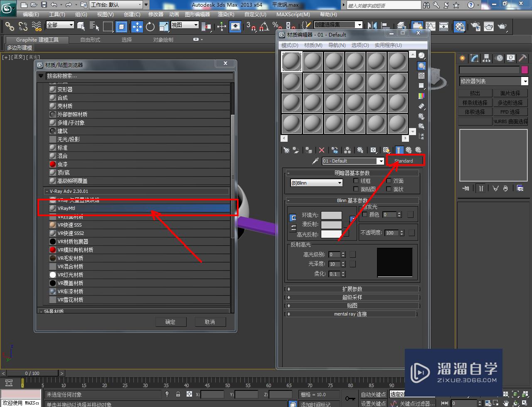
Task: Switch to the 自由形式 ribbon tab
Action: click(90, 40)
